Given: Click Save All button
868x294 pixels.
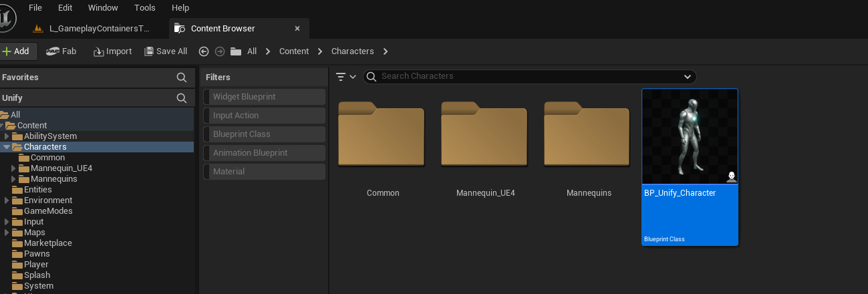Looking at the screenshot, I should coord(166,51).
